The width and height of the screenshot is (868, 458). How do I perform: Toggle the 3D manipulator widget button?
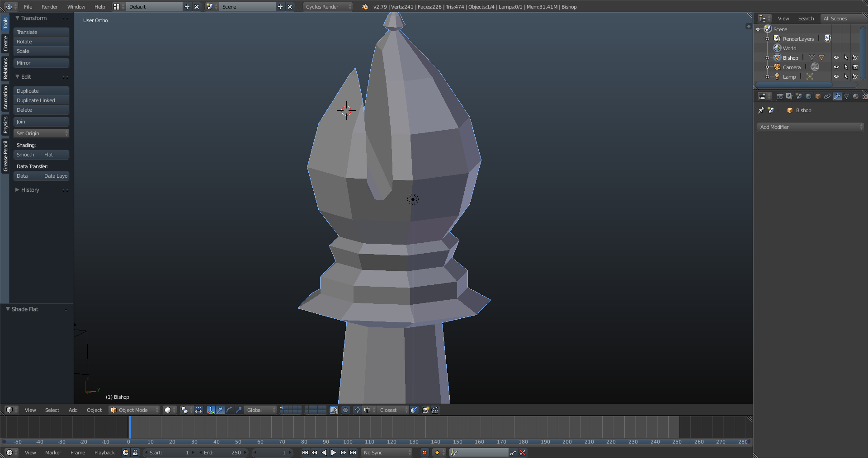point(211,410)
